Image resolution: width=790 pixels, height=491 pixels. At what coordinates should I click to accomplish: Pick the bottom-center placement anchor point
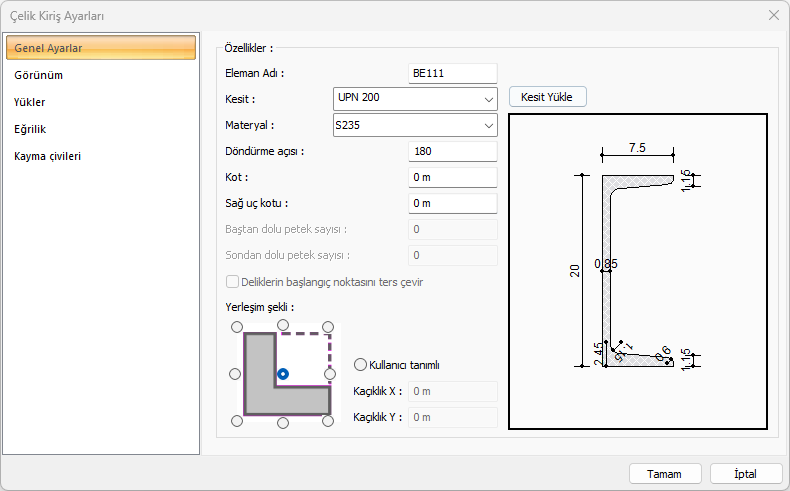[283, 422]
